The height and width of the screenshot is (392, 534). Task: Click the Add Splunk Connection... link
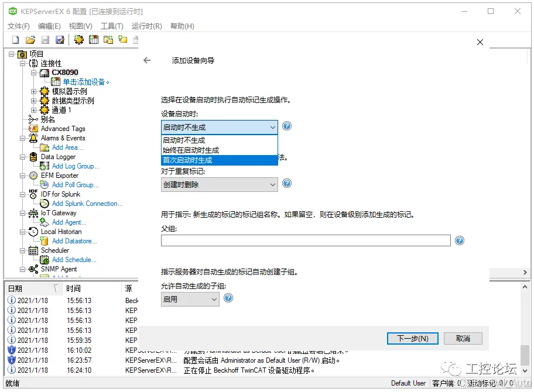87,204
